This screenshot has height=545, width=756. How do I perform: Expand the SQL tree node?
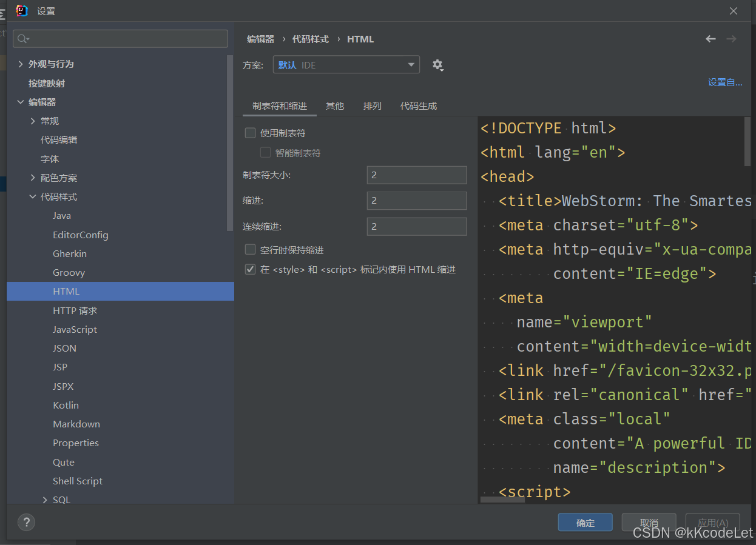pyautogui.click(x=45, y=500)
